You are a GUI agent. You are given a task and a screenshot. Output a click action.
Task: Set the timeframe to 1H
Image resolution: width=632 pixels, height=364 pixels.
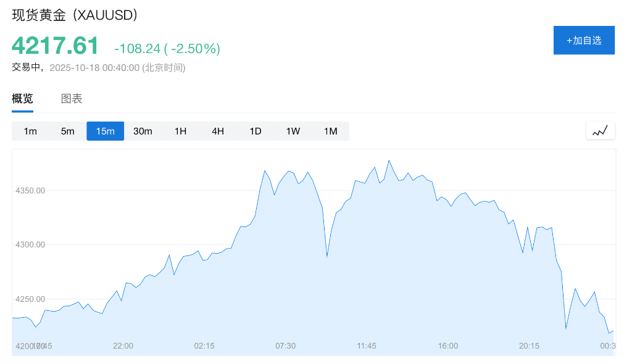click(180, 131)
